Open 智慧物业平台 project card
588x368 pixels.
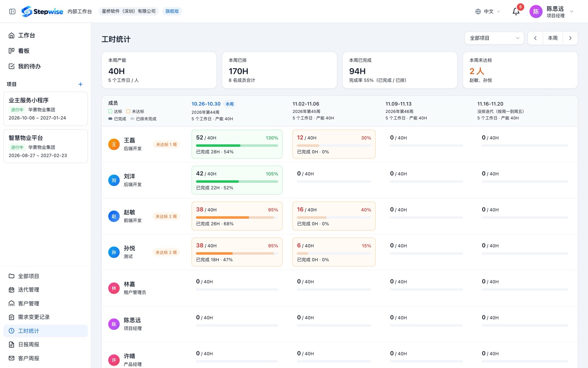pos(46,146)
